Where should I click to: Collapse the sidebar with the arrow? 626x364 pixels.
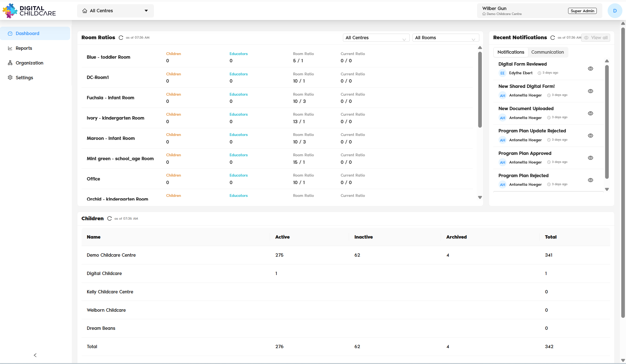point(35,355)
